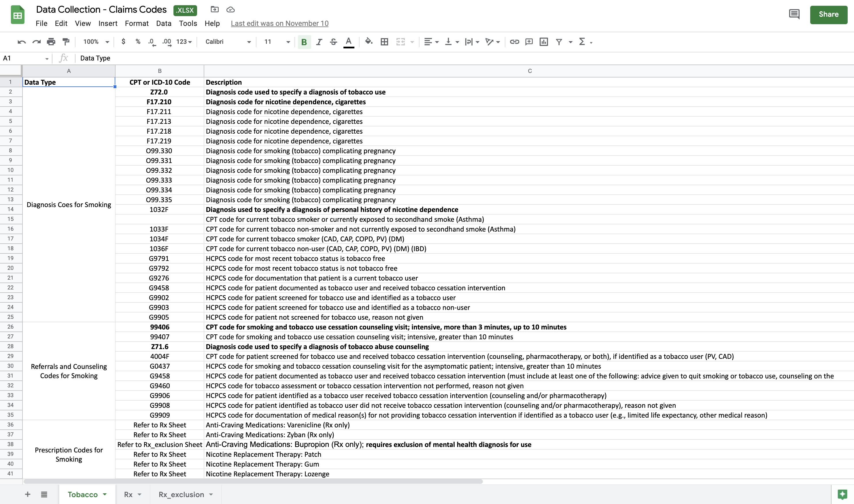This screenshot has height=504, width=854.
Task: Click the Name box showing A1
Action: point(26,58)
